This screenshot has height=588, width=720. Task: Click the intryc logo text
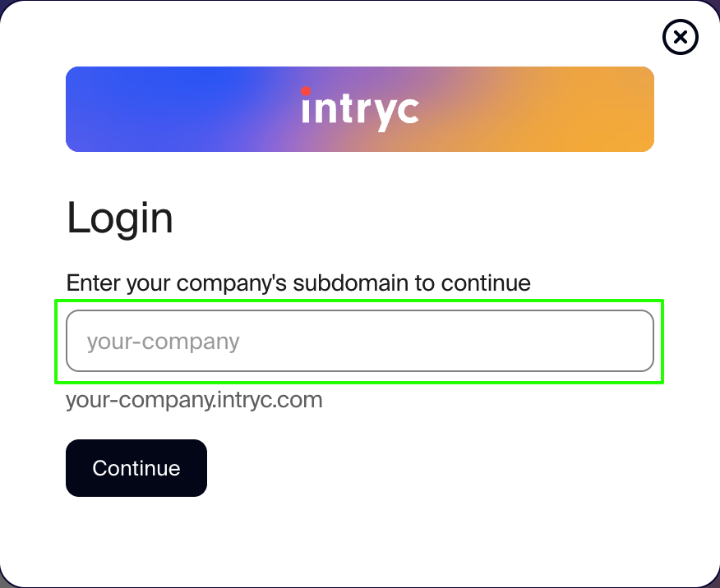click(x=360, y=110)
